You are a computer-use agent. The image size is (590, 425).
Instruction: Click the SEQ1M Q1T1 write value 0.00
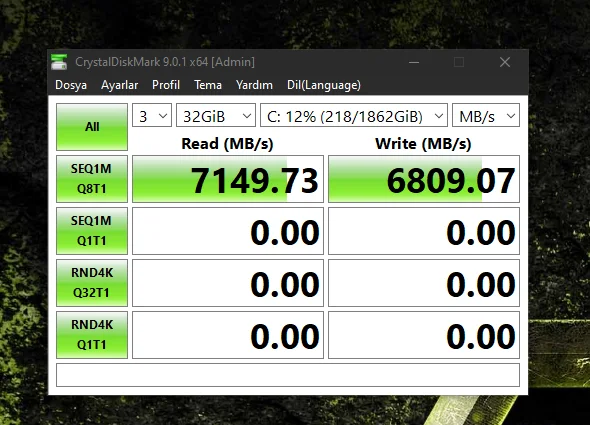[x=424, y=231]
